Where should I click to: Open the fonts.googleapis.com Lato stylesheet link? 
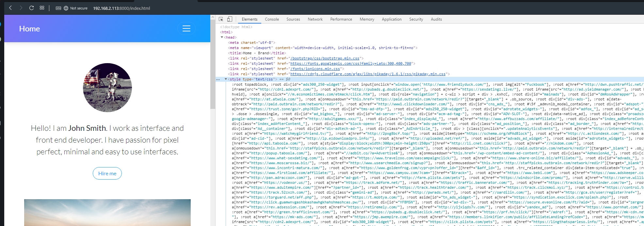[351, 63]
